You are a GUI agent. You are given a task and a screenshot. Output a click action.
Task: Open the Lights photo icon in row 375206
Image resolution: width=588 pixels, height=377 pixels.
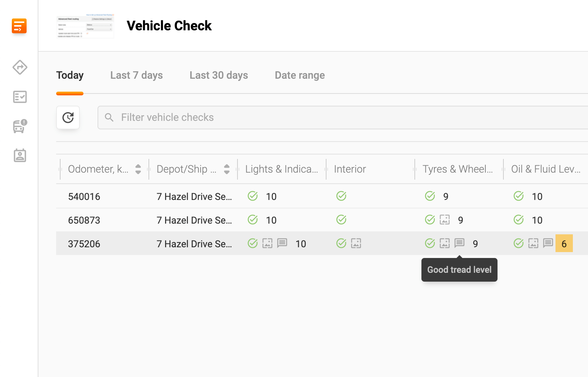267,243
